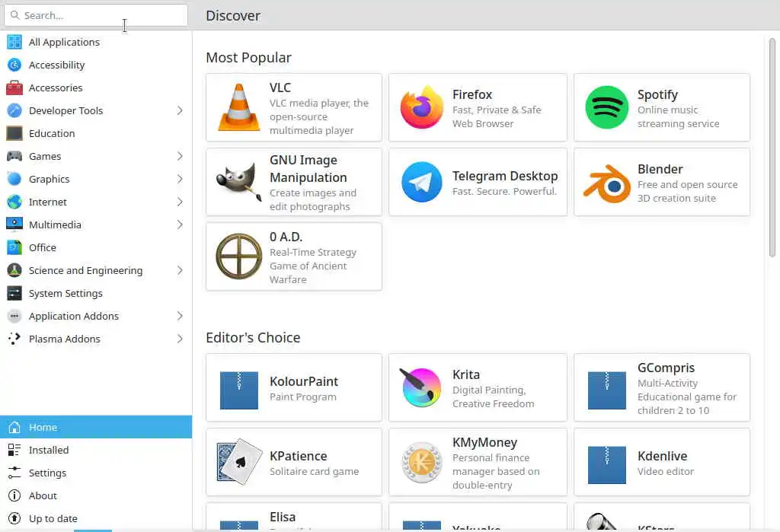The height and width of the screenshot is (532, 780).
Task: Go to the Home page
Action: (x=96, y=427)
